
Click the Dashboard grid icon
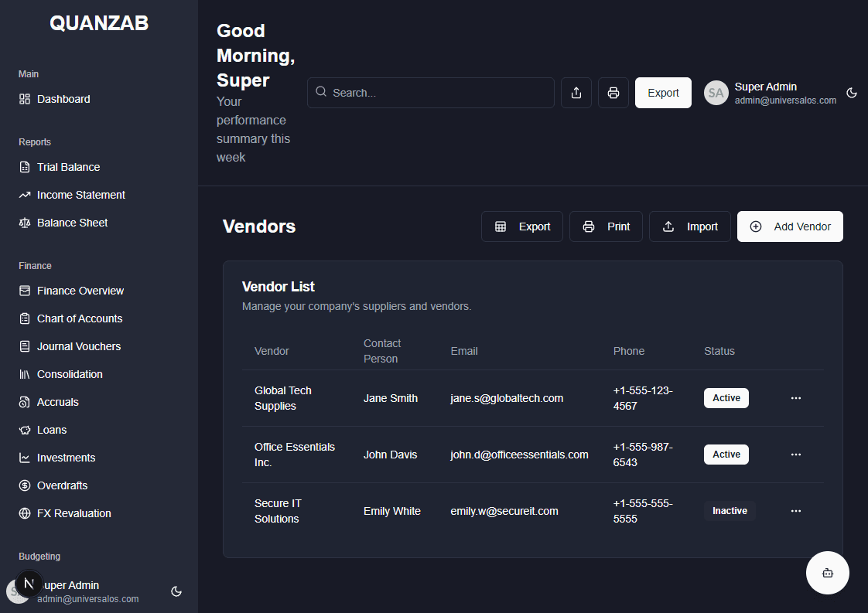pos(24,99)
